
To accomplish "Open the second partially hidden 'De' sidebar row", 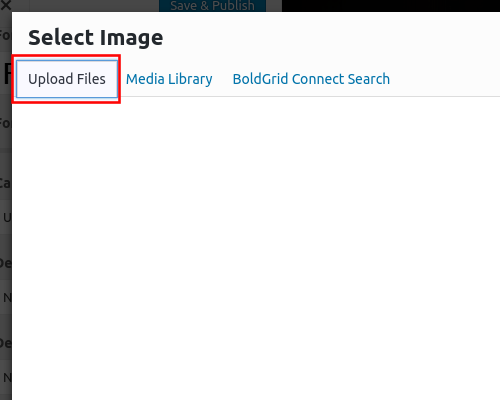I will tap(6, 343).
